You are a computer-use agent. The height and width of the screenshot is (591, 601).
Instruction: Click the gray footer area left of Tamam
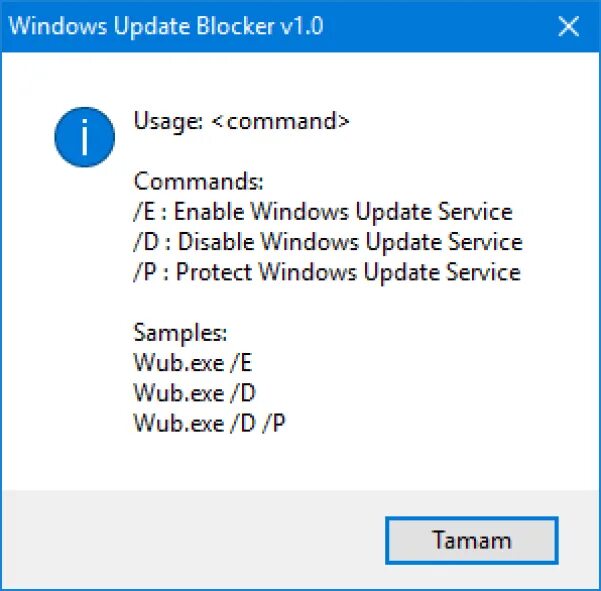[x=190, y=540]
